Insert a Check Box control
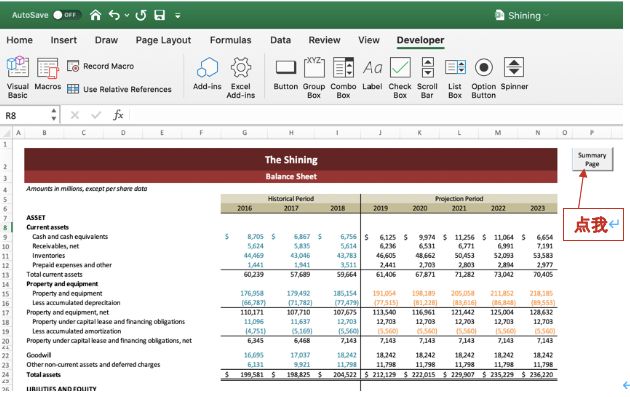The image size is (630, 397). 400,77
